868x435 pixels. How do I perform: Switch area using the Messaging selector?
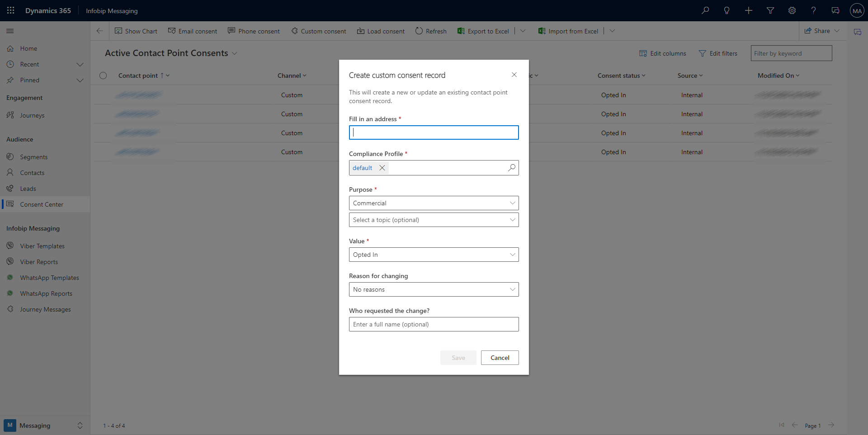coord(45,426)
